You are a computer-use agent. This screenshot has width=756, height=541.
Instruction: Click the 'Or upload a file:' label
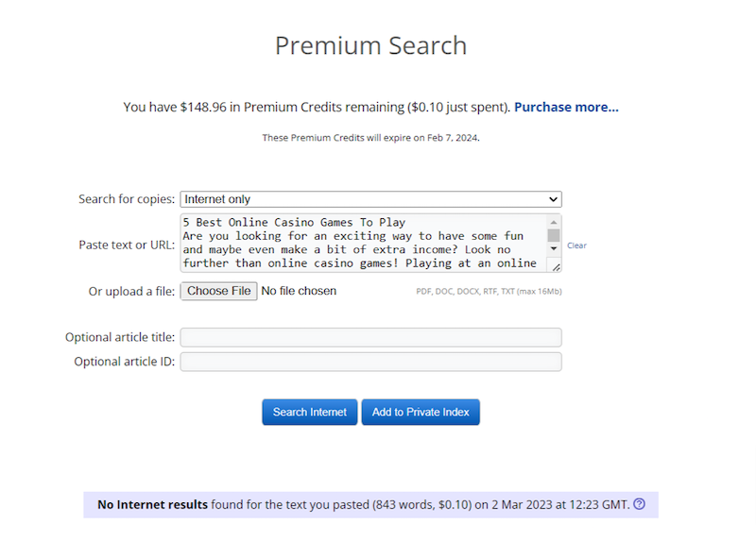coord(131,292)
